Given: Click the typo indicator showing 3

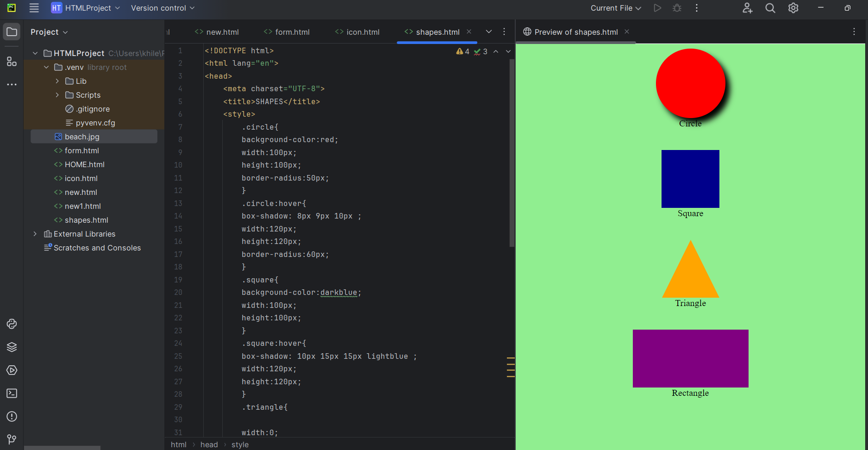Looking at the screenshot, I should pos(481,51).
